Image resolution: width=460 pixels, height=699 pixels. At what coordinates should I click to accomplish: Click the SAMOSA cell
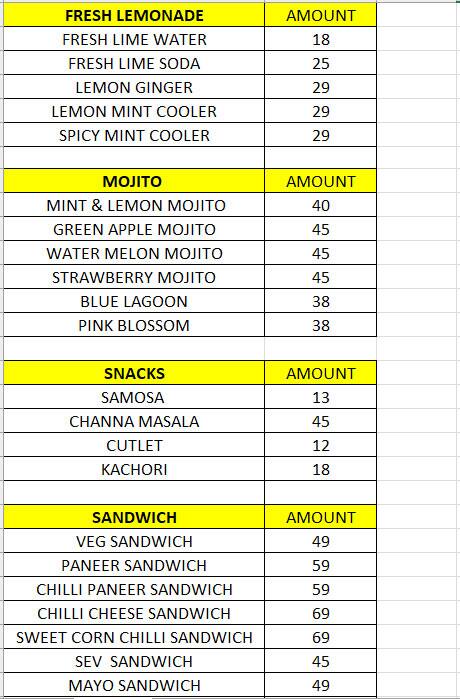134,397
